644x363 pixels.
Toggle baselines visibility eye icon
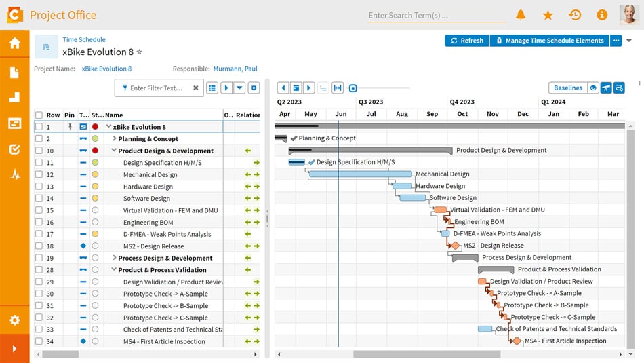pyautogui.click(x=593, y=88)
